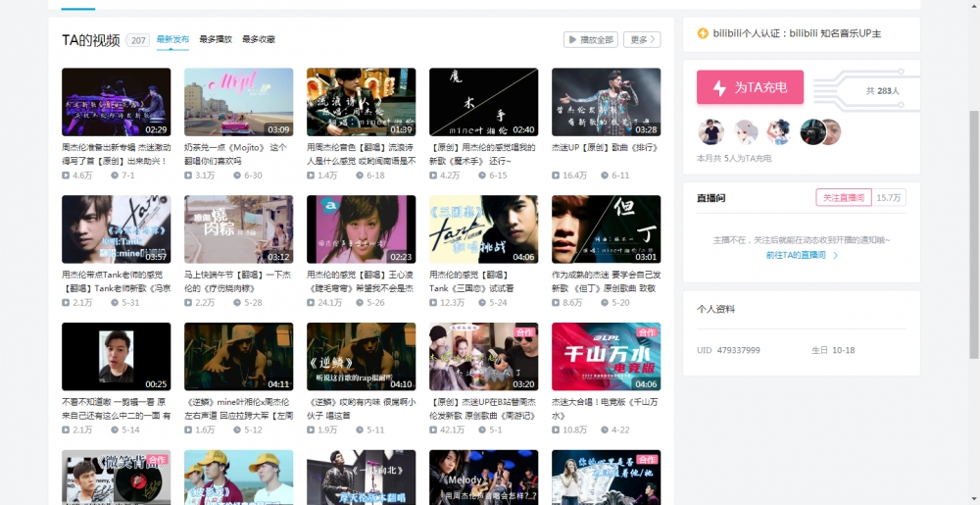Open title 杰迷大合唱！电竞版《千山万水》
Viewport: 980px width, 505px height.
click(x=605, y=409)
